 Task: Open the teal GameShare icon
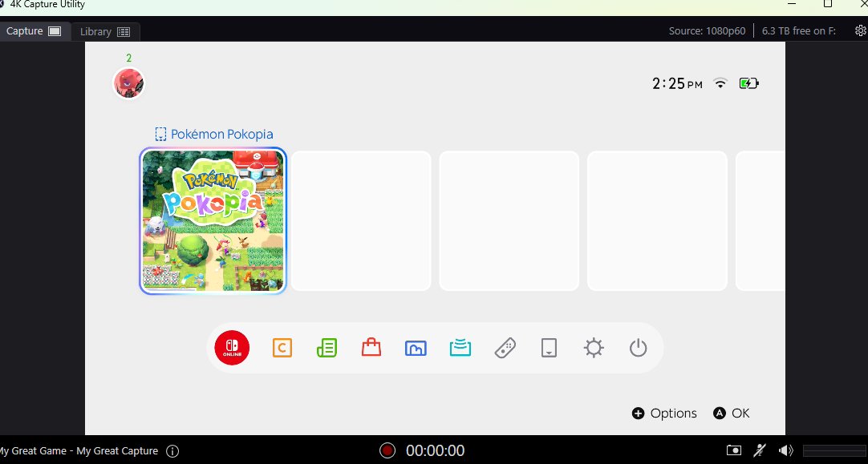tap(460, 348)
